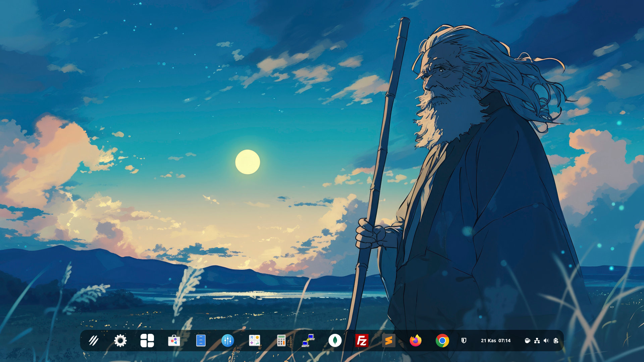Screen dimensions: 644x362
Task: Open the activities menu with slash-lines icon
Action: click(94, 341)
